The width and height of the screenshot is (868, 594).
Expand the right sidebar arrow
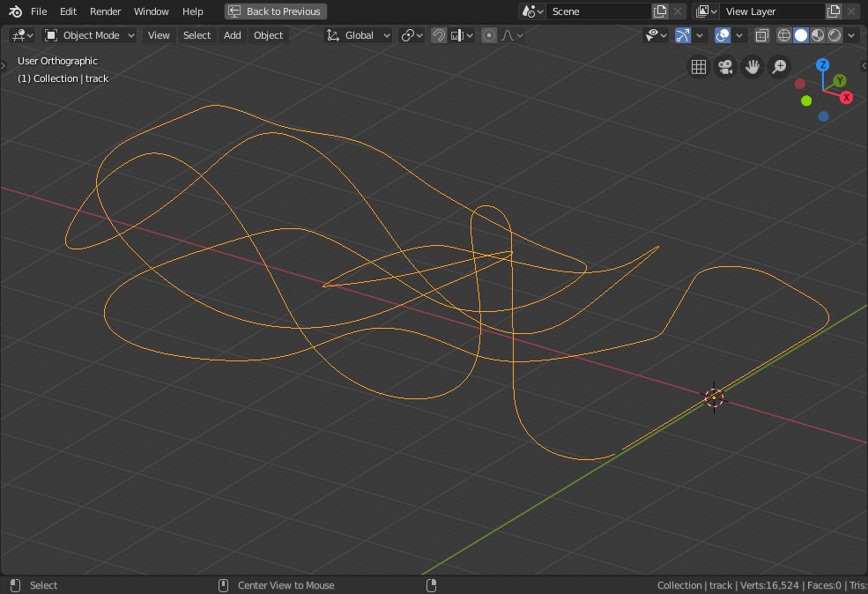(x=864, y=66)
